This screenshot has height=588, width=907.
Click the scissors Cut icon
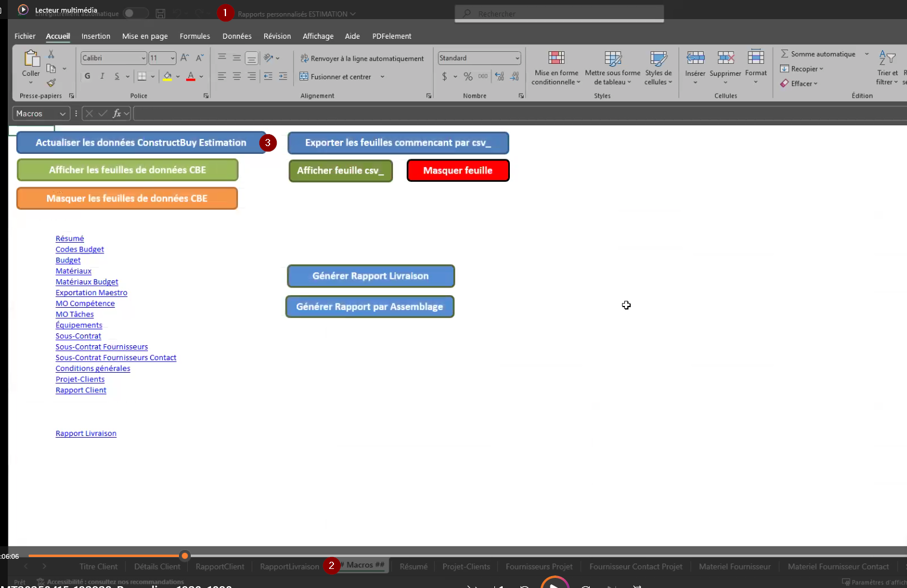tap(51, 54)
